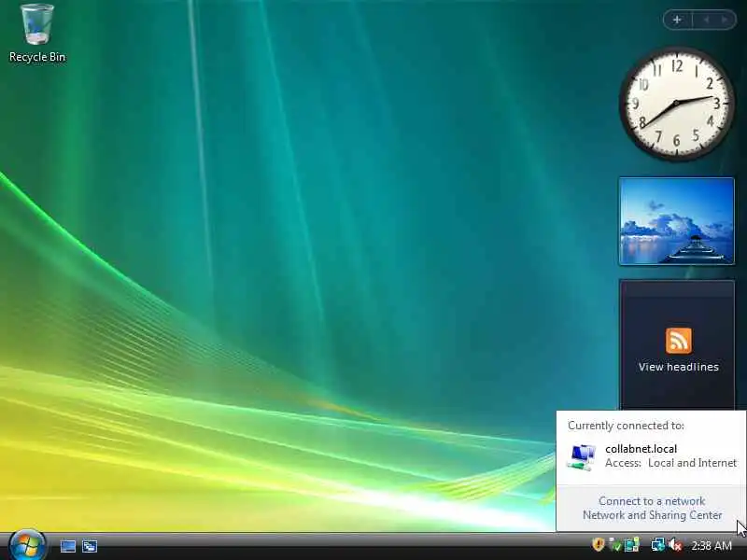Image resolution: width=747 pixels, height=560 pixels.
Task: Click the analog clock gadget
Action: pyautogui.click(x=676, y=104)
